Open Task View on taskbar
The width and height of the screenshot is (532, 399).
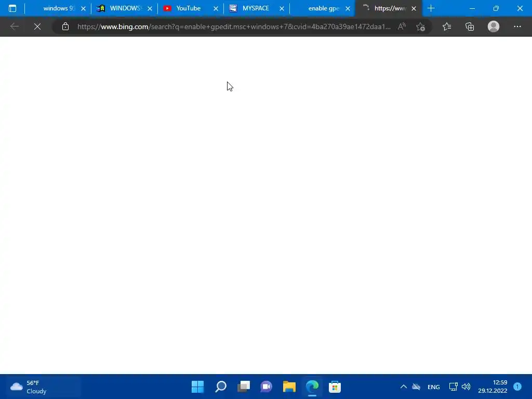coord(244,387)
